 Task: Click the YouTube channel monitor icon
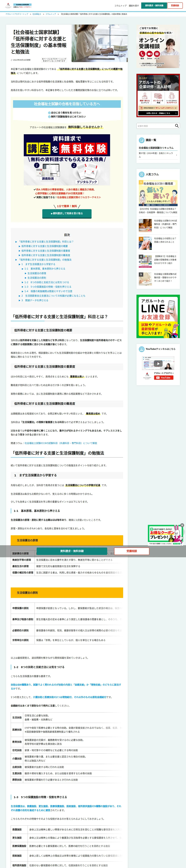(142, 349)
